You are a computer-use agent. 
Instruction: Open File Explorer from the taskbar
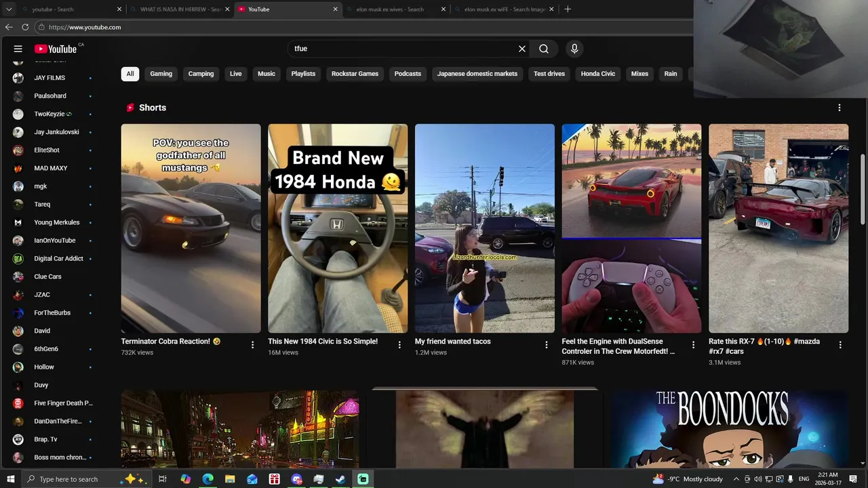point(230,479)
